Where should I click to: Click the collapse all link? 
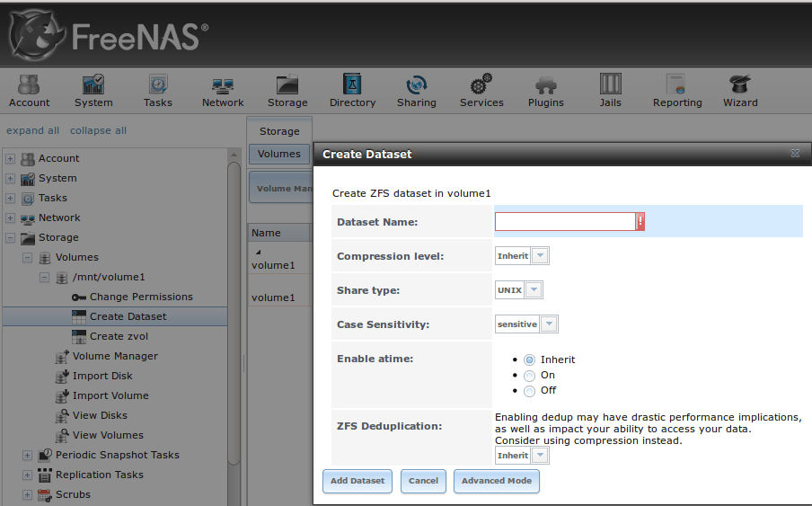[x=99, y=130]
